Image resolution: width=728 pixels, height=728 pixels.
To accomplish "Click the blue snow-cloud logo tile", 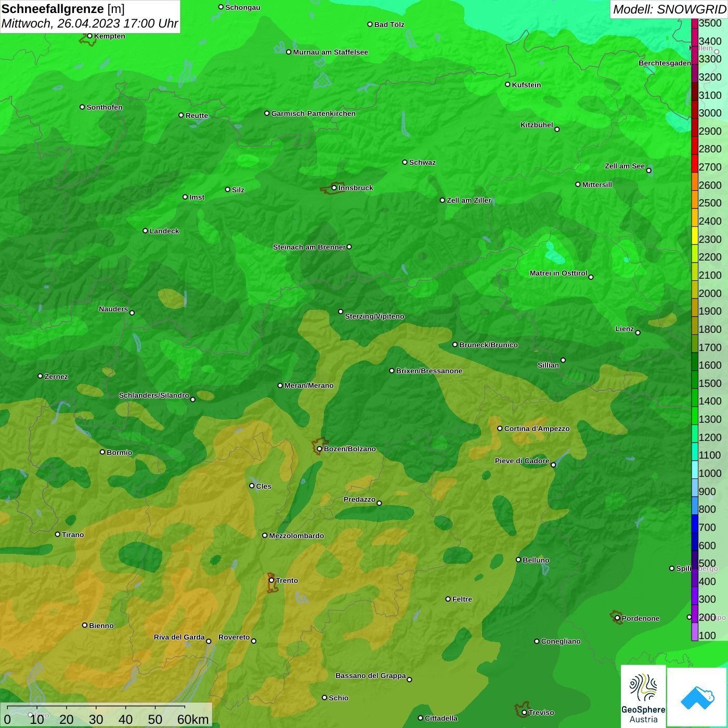I will [x=697, y=697].
